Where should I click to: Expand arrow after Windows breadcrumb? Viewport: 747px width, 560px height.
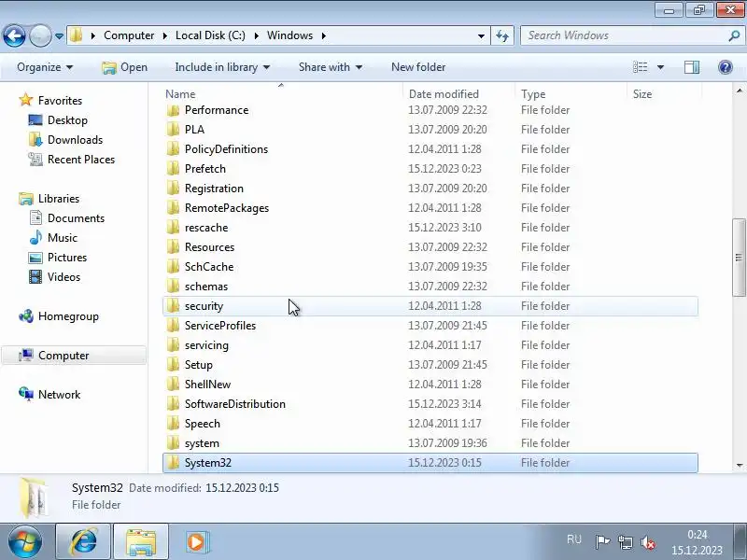tap(323, 35)
